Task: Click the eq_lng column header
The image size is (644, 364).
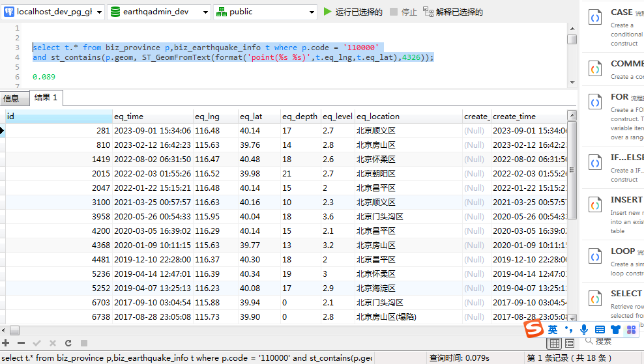Action: tap(216, 116)
